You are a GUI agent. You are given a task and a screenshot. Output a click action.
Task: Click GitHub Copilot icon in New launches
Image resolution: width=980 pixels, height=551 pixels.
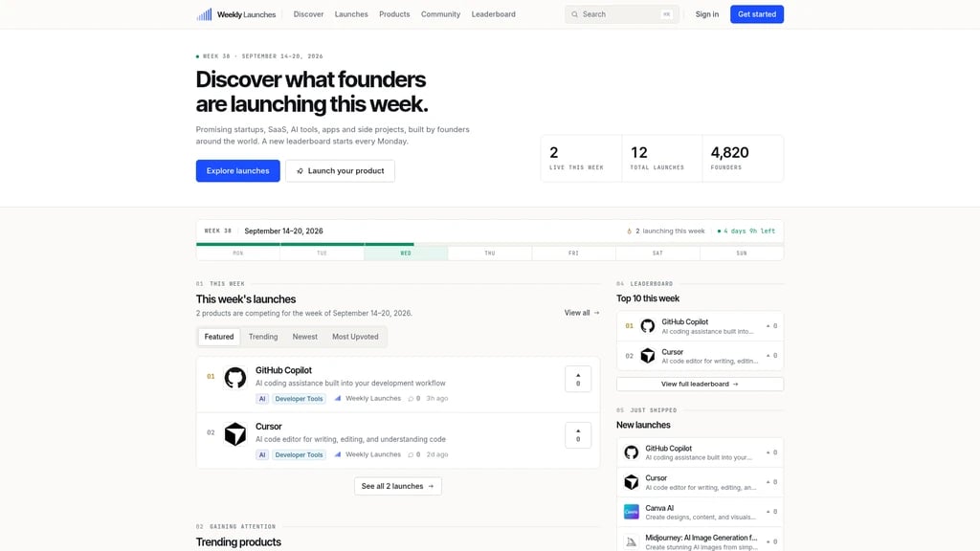pos(632,452)
